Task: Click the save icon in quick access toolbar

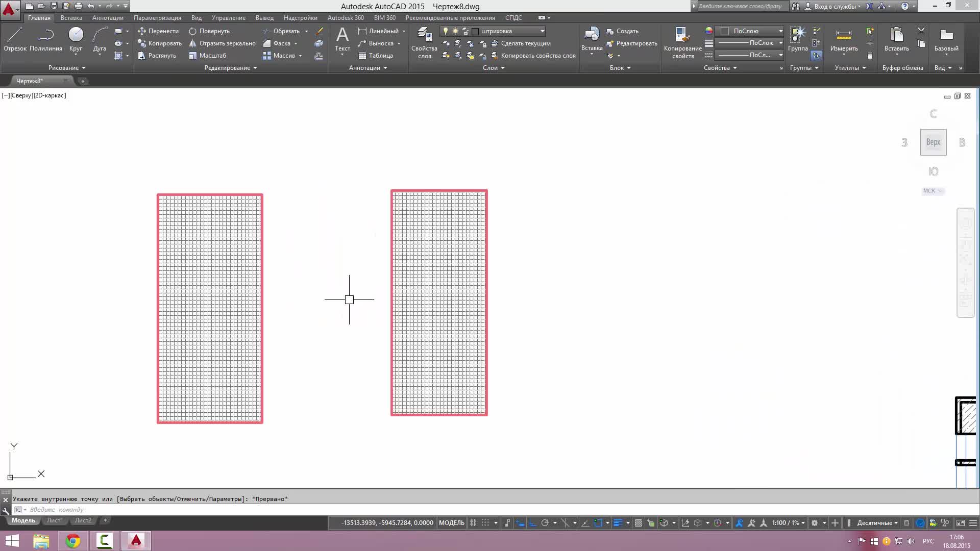Action: 54,6
